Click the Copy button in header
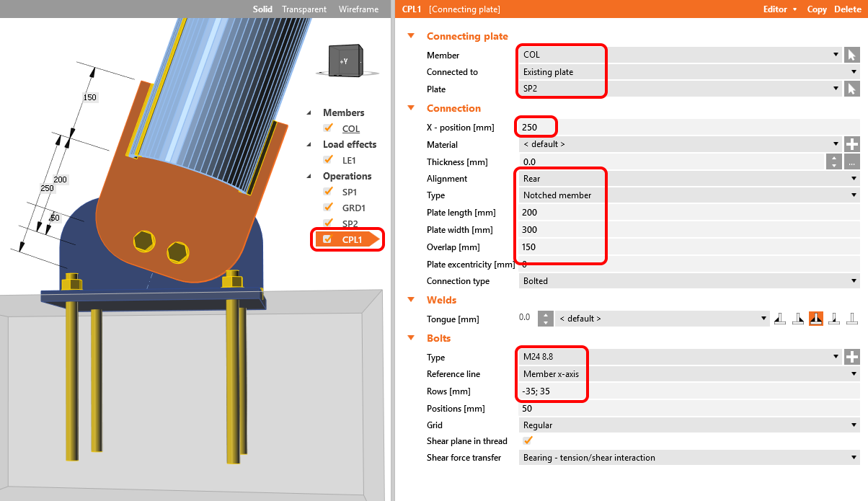 tap(816, 9)
